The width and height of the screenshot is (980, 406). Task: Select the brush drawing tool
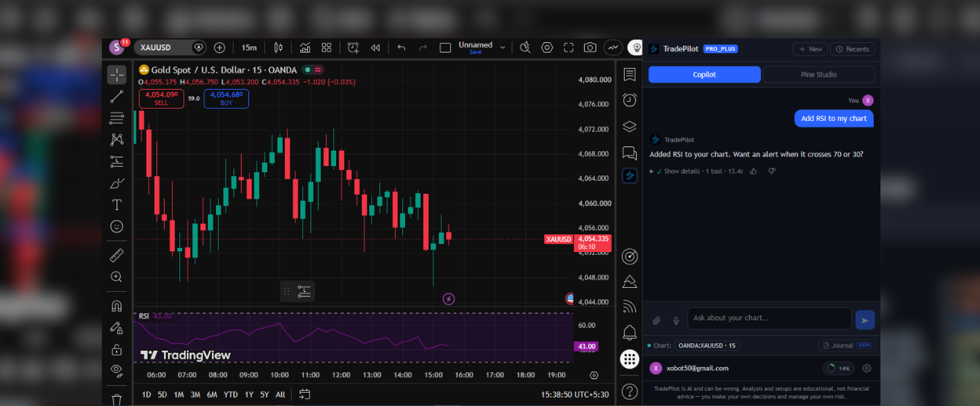coord(116,183)
